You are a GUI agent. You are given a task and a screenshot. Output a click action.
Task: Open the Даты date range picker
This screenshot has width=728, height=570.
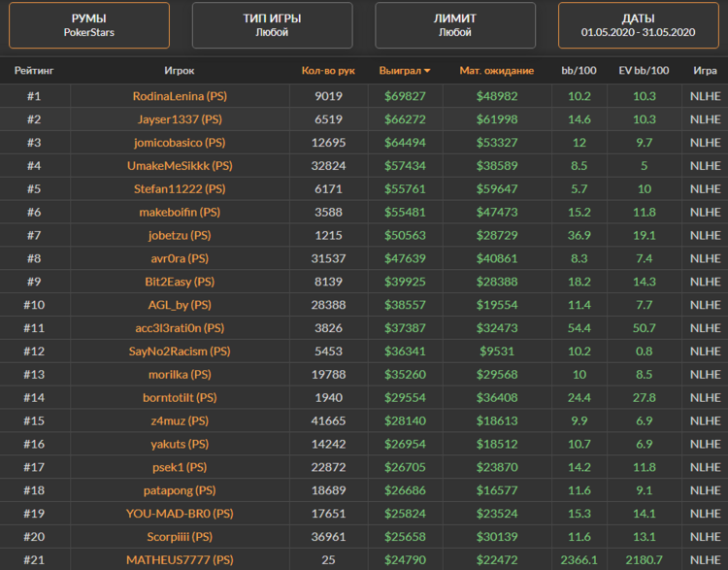pyautogui.click(x=637, y=25)
